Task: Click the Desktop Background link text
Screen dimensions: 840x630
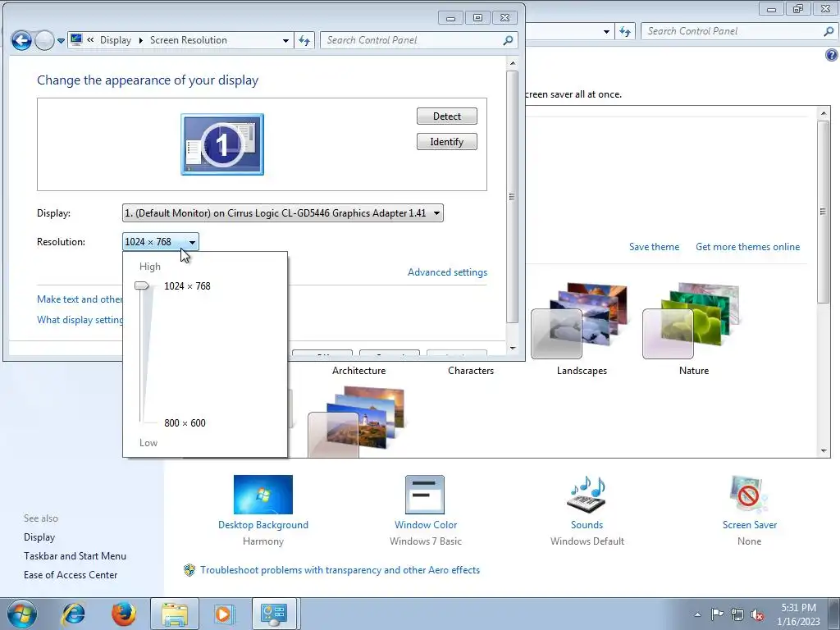Action: [x=263, y=525]
